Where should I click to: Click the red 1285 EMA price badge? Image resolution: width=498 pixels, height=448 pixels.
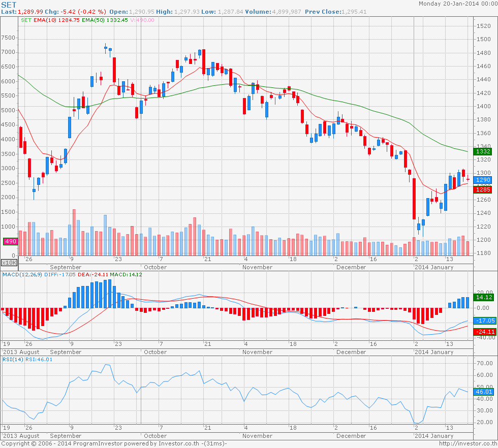483,189
